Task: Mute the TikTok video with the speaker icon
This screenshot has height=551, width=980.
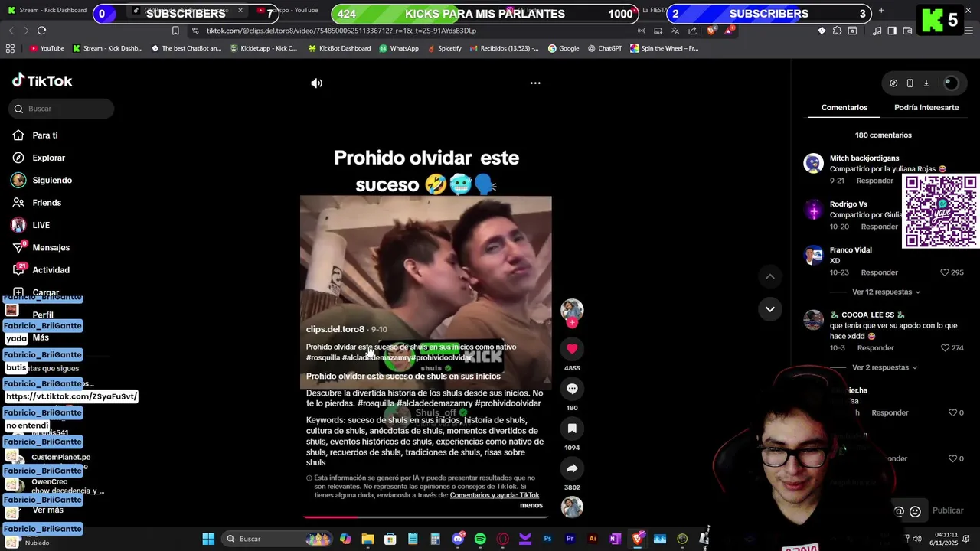Action: (x=316, y=83)
